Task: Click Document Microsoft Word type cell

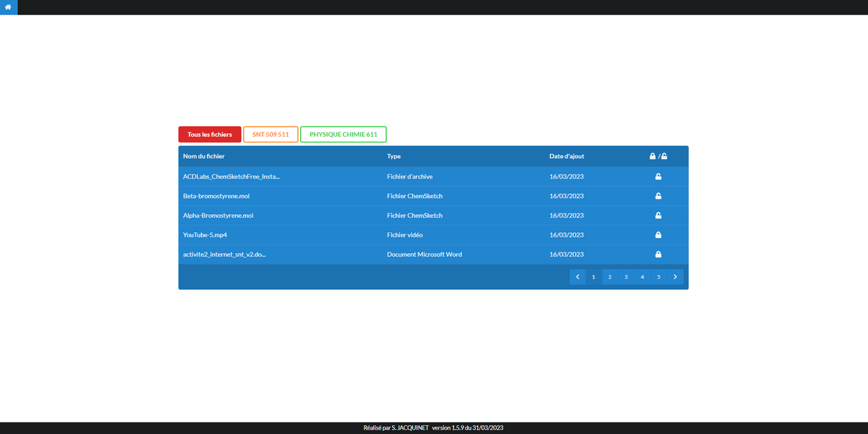Action: coord(425,255)
